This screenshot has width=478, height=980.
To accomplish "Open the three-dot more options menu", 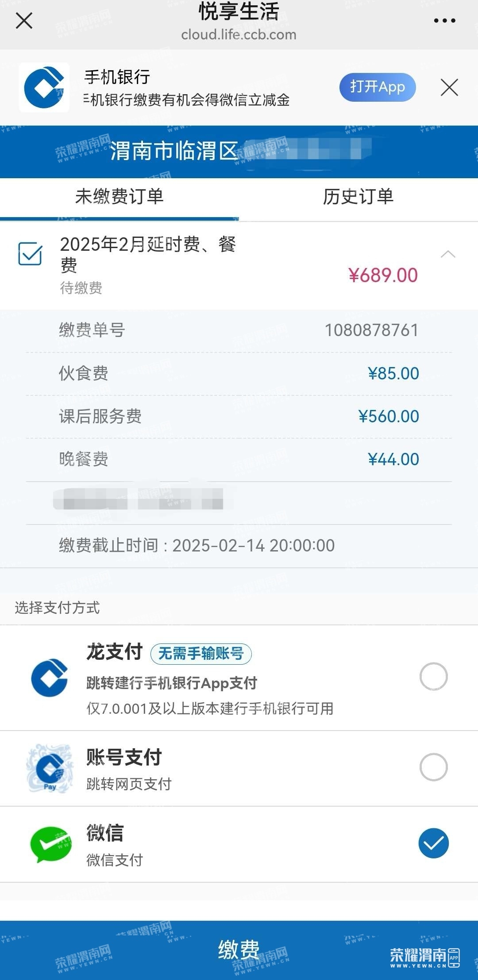I will click(x=444, y=20).
